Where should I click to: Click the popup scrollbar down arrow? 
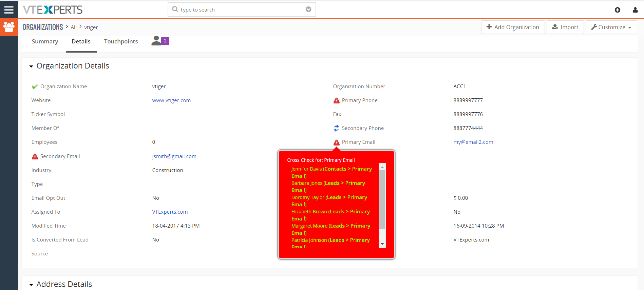pos(382,244)
